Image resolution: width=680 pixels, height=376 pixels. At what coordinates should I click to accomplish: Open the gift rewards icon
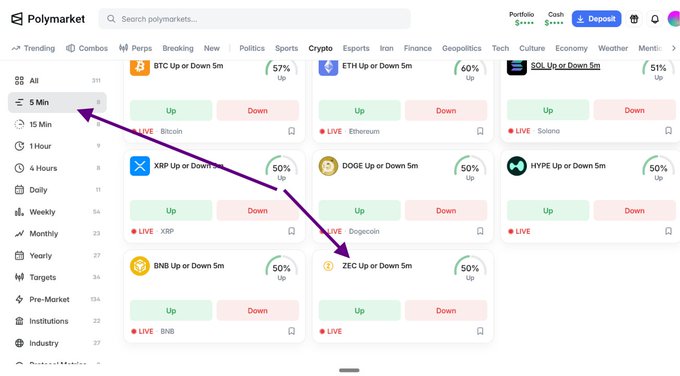point(634,19)
